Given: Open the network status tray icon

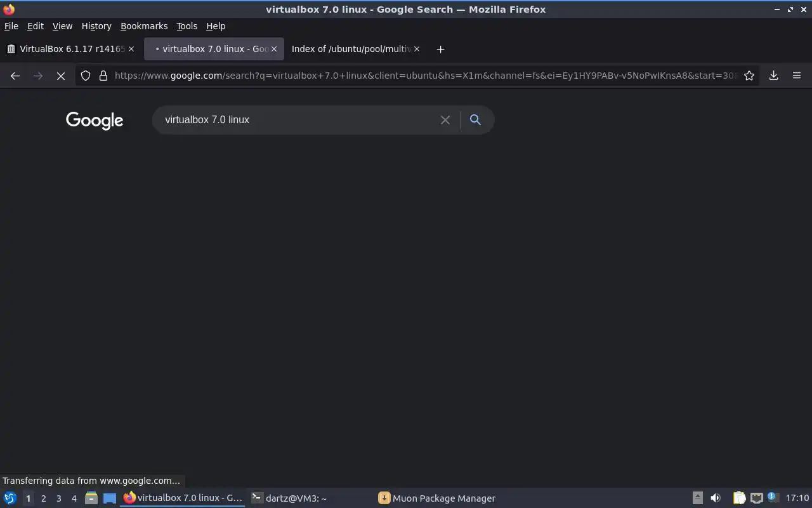Looking at the screenshot, I should [x=756, y=498].
